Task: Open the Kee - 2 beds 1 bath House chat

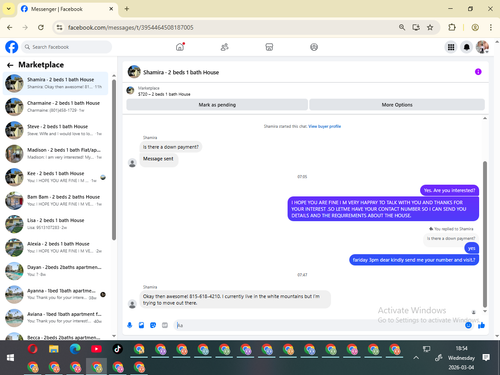Action: (55, 177)
